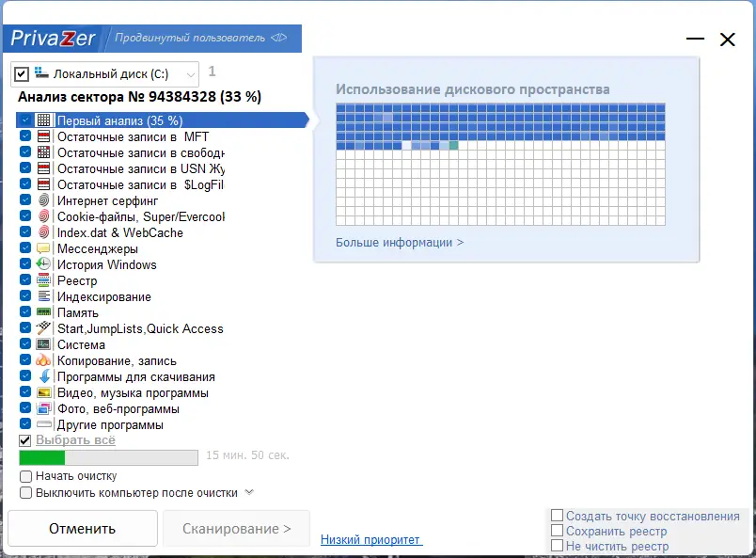Click the Реестр registry icon
This screenshot has width=756, height=558.
pos(43,280)
